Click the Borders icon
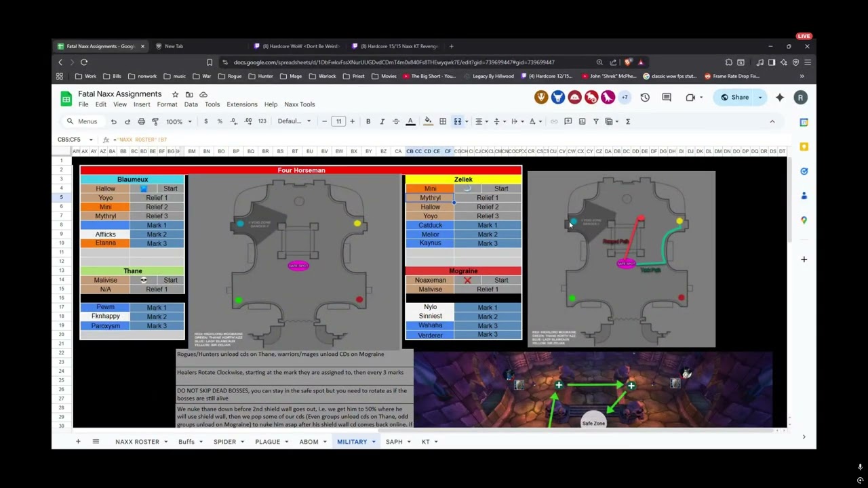 click(443, 121)
